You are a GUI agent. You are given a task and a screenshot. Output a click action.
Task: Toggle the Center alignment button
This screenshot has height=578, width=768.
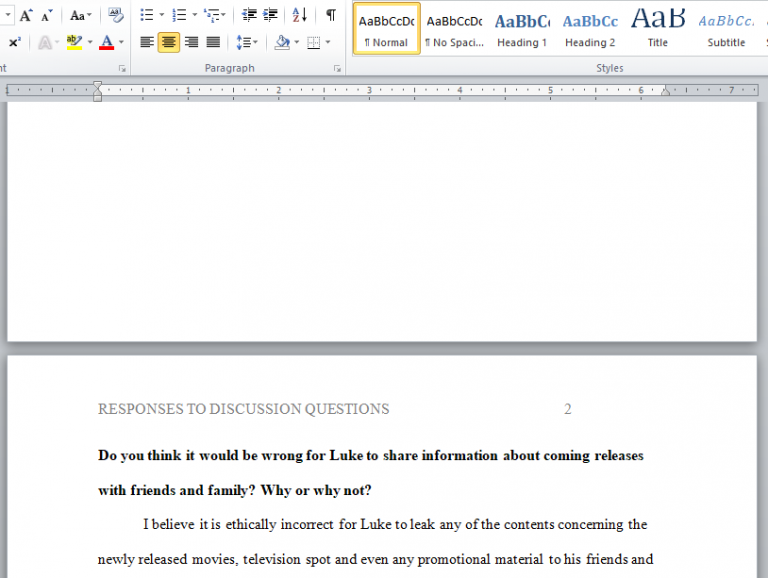coord(169,43)
